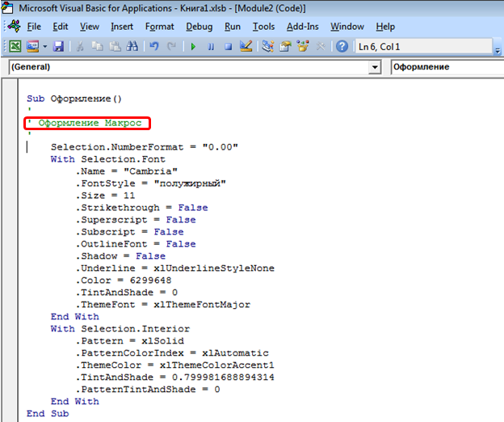504x422 pixels.
Task: Open the Tools menu
Action: tap(263, 27)
